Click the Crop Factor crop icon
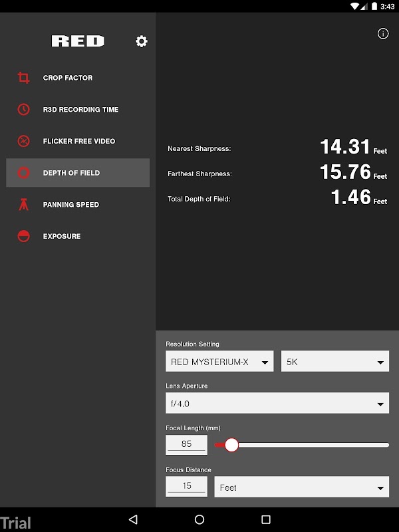 [x=23, y=78]
